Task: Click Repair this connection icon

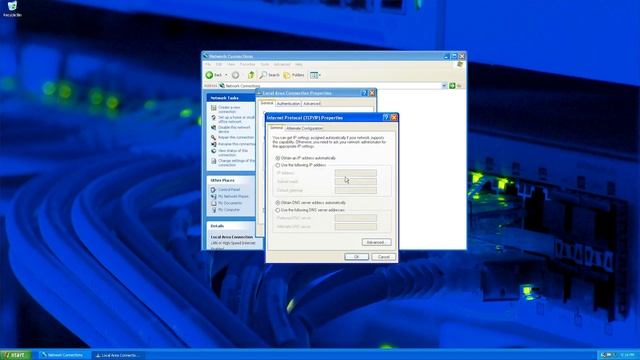Action: pyautogui.click(x=213, y=138)
